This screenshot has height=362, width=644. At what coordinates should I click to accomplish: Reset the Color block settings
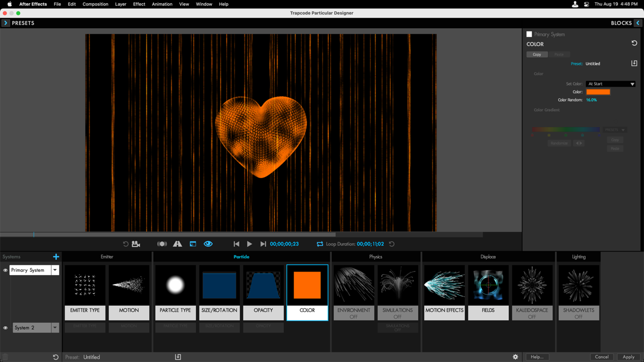634,44
